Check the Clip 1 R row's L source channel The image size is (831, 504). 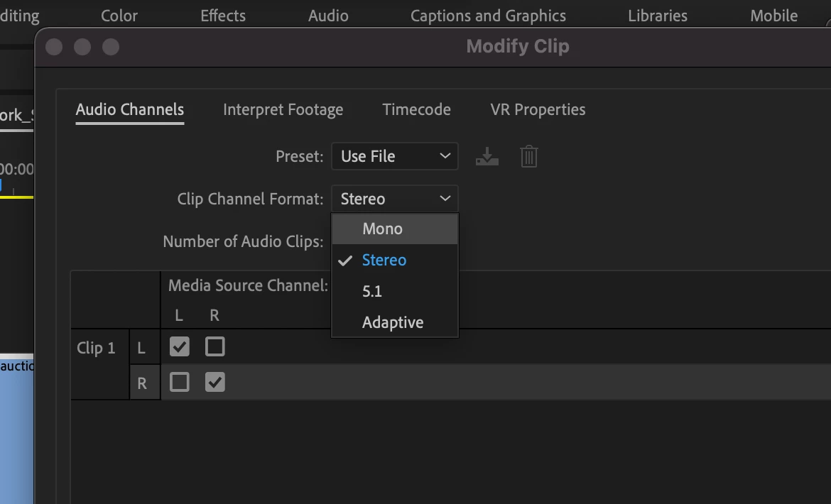coord(179,382)
